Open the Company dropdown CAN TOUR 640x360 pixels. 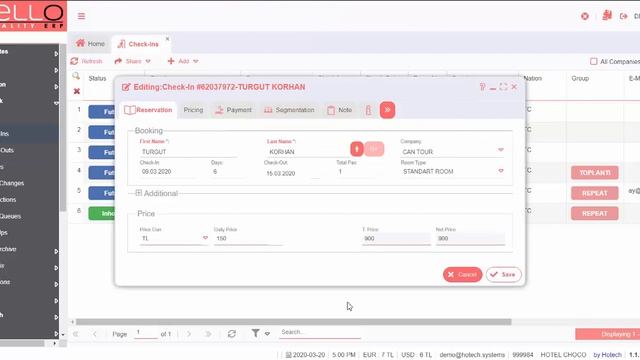click(501, 150)
